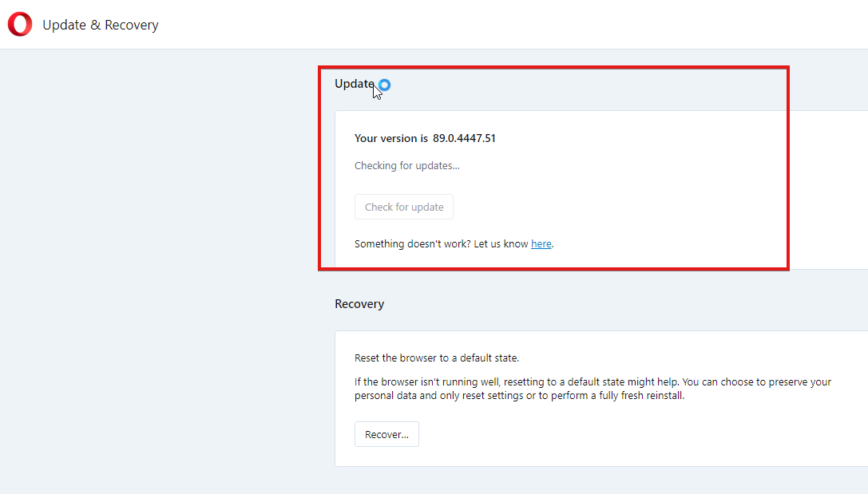Viewport: 868px width, 494px height.
Task: Click the Recovery section heading
Action: [x=359, y=304]
